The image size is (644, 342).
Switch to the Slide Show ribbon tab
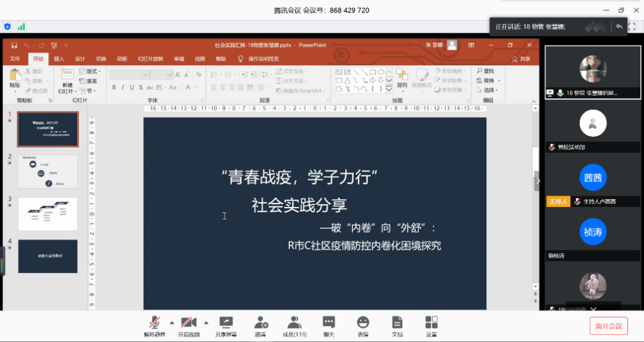(150, 59)
